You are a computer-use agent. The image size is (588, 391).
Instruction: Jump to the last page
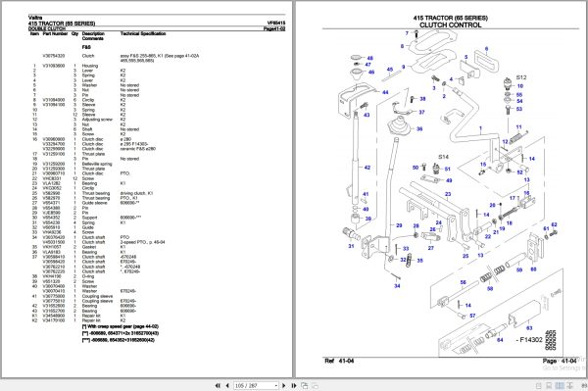(x=294, y=385)
